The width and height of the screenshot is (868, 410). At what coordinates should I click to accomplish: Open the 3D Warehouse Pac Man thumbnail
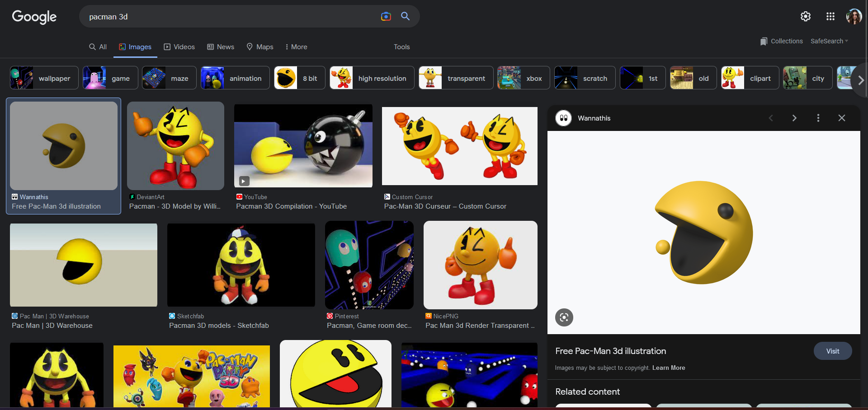(84, 265)
